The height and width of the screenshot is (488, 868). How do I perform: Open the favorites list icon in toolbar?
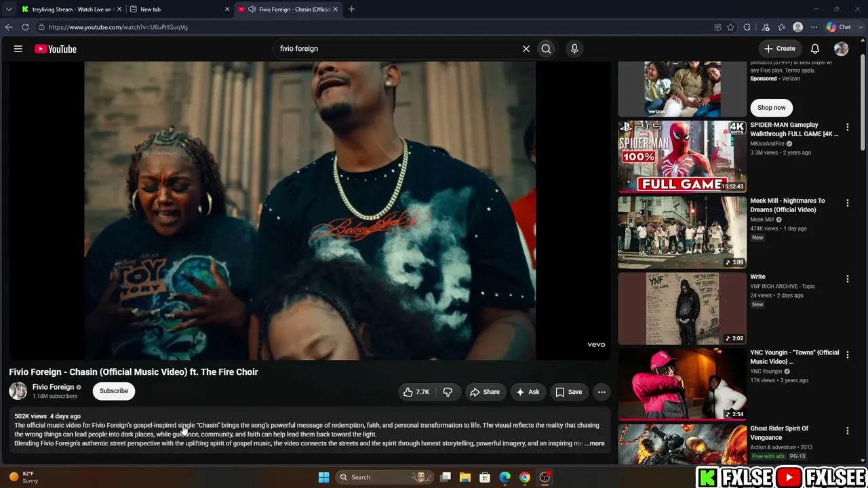pyautogui.click(x=782, y=27)
